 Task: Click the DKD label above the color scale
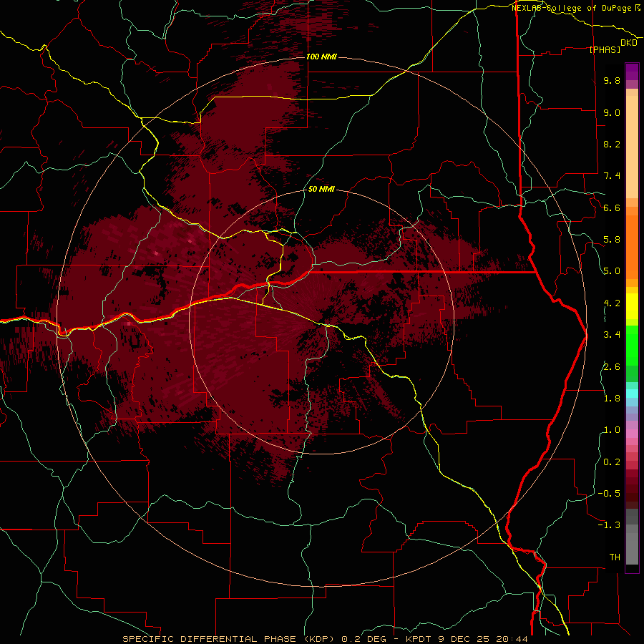(629, 43)
